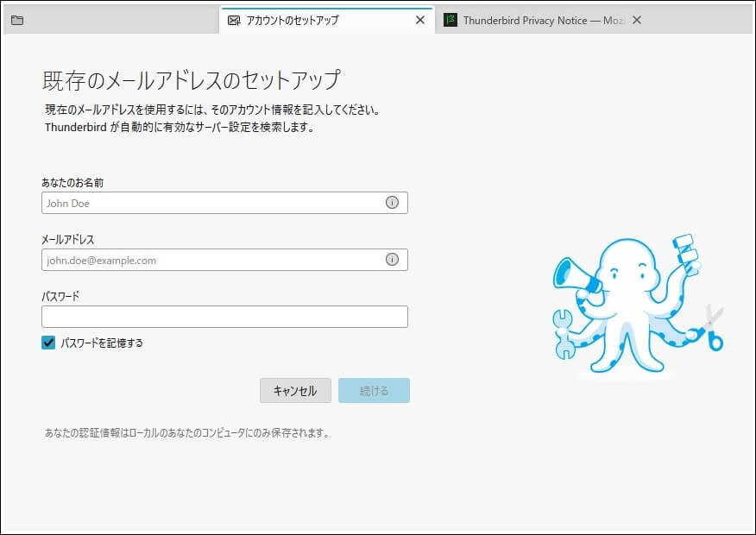Switch to Thunderbird Privacy Notice tab

tap(544, 20)
